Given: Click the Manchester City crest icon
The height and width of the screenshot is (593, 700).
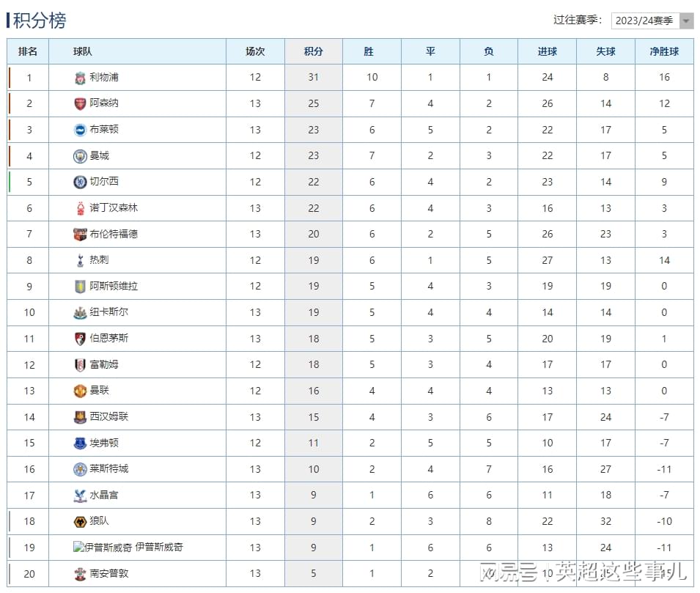Looking at the screenshot, I should 80,156.
